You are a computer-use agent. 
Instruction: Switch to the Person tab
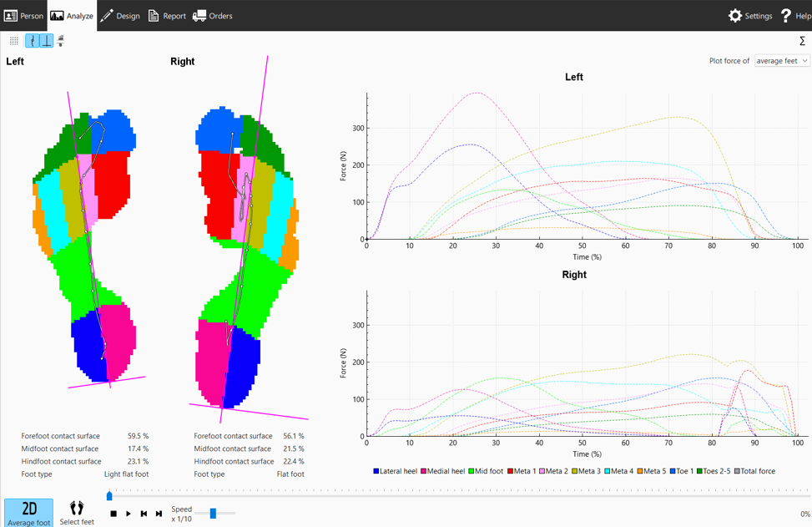pyautogui.click(x=23, y=16)
